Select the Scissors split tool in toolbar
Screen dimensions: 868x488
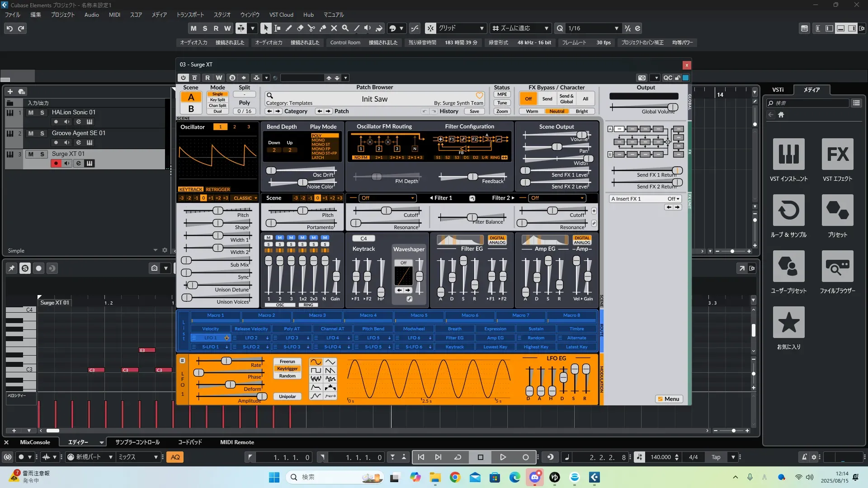311,28
